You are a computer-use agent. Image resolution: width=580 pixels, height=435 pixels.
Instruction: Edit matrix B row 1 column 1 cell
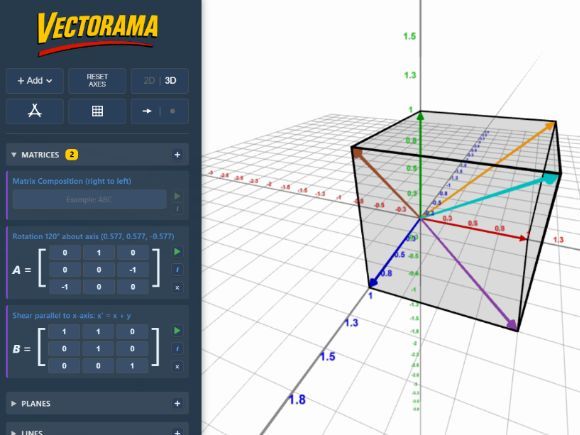[64, 332]
